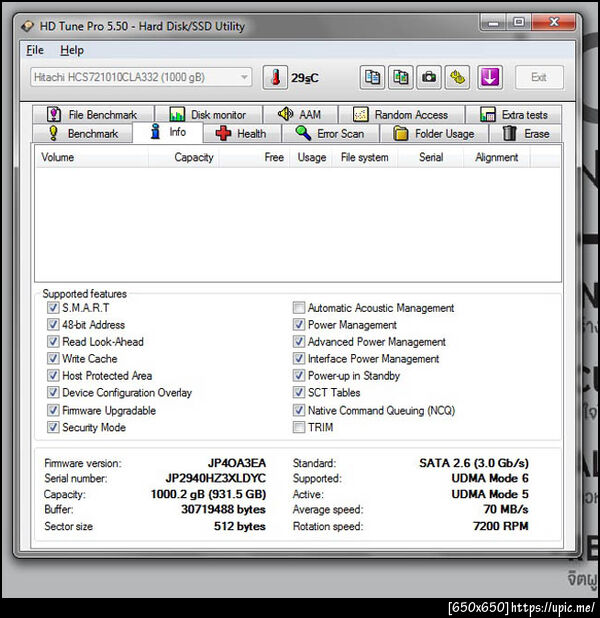
Task: Click the purple download arrow icon
Action: 490,77
